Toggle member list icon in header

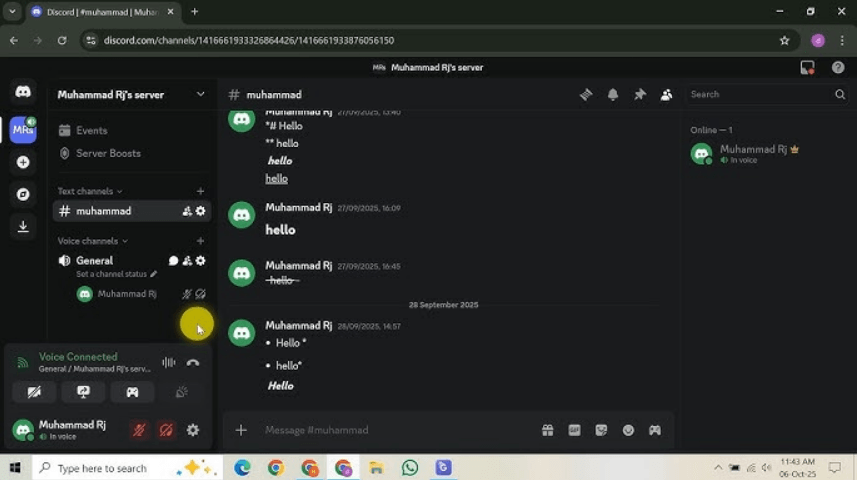[666, 95]
